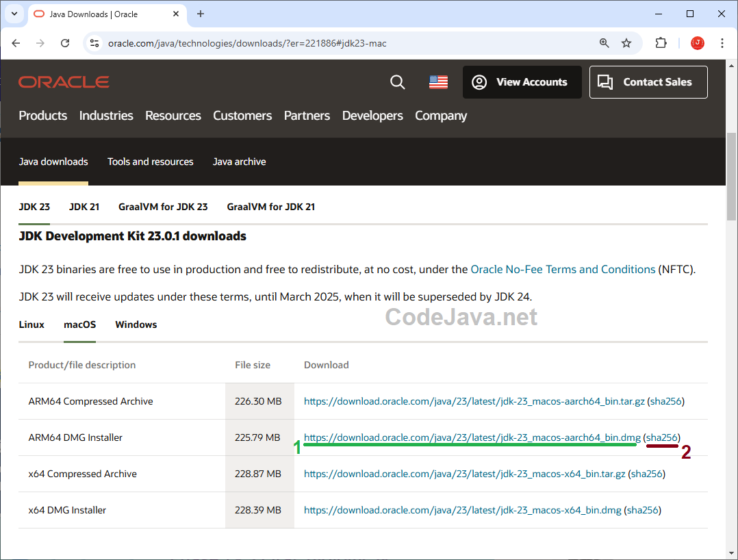Open Oracle No-Fee Terms and Conditions link
Viewport: 738px width, 560px height.
563,270
